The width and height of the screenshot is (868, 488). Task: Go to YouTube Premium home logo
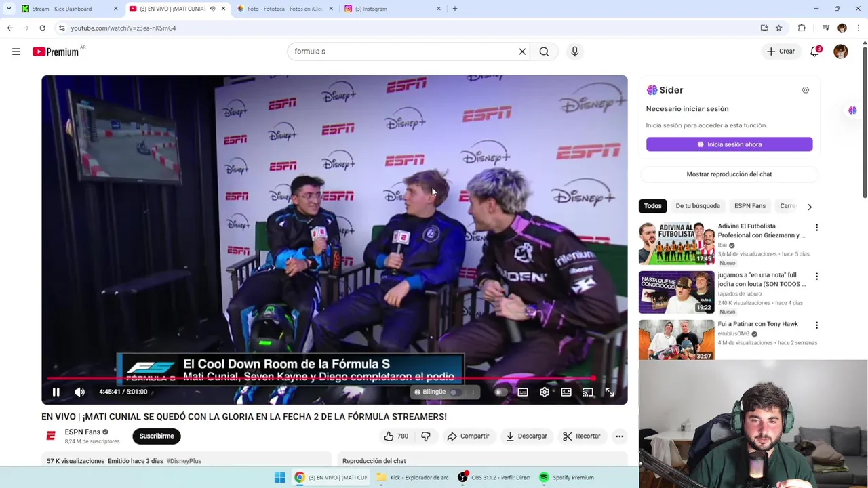[x=56, y=52]
